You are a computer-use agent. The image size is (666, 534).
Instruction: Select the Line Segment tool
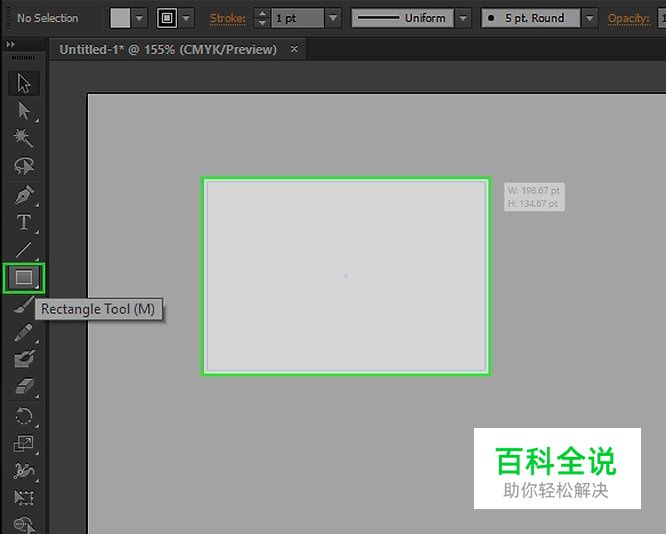(x=24, y=250)
